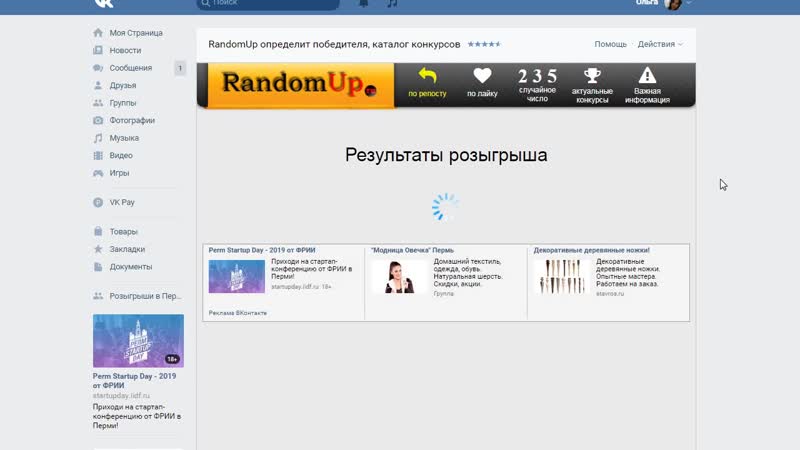Go to the Друзья section label
800x450 pixels.
pos(122,85)
